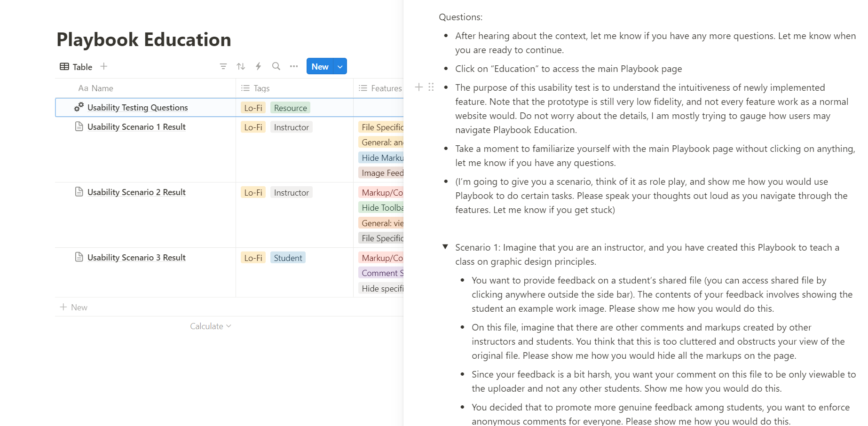
Task: Click General: vie tag in Scenario 2 row
Action: pyautogui.click(x=381, y=223)
